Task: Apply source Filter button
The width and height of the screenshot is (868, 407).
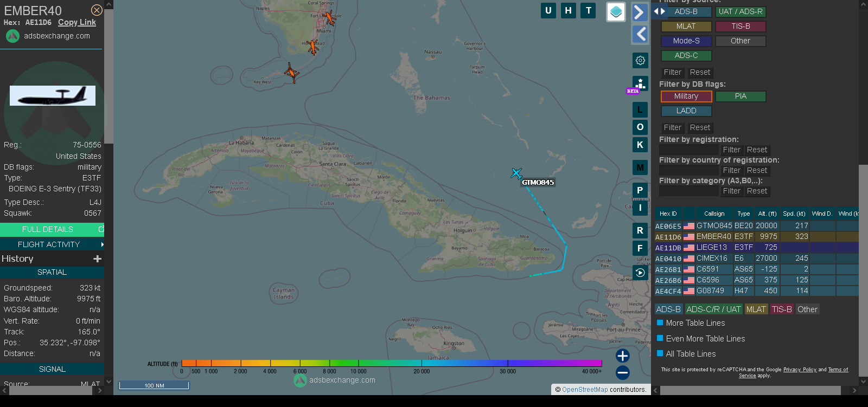Action: [x=672, y=72]
